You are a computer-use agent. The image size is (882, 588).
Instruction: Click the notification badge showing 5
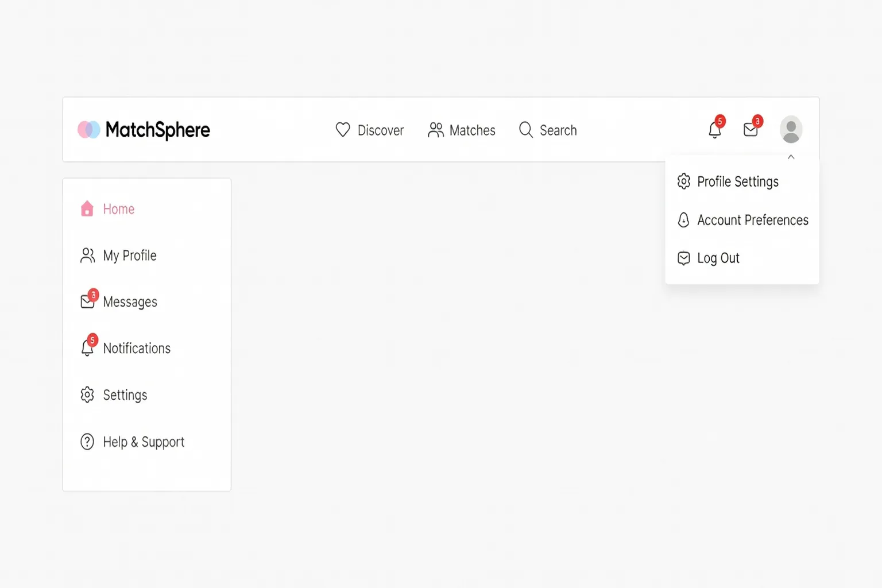[x=720, y=121]
